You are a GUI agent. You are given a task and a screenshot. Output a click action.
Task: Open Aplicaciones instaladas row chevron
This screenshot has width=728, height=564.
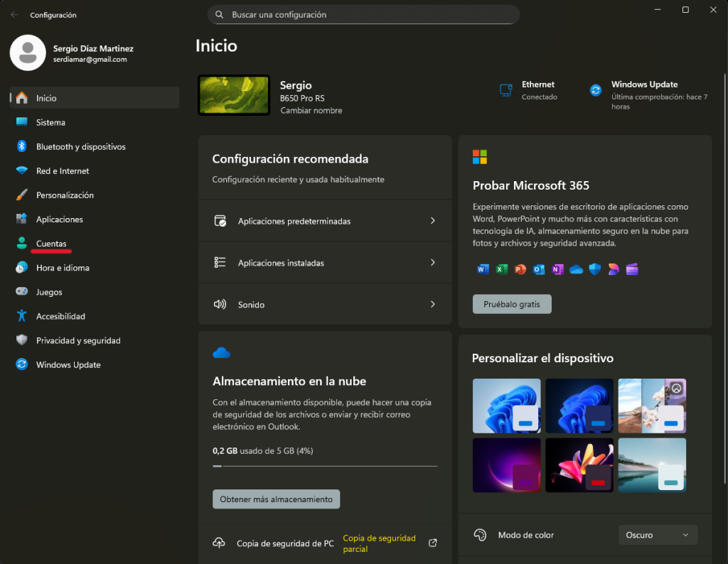pyautogui.click(x=432, y=263)
